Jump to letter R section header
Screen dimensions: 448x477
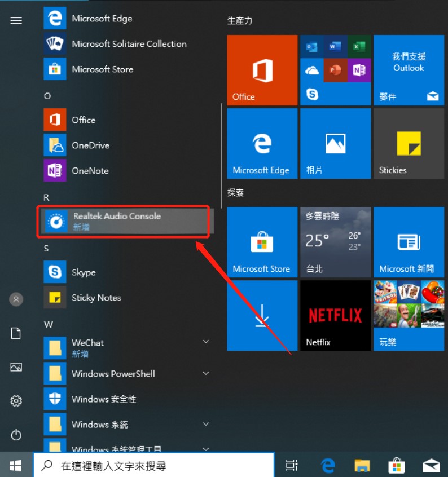[x=47, y=197]
